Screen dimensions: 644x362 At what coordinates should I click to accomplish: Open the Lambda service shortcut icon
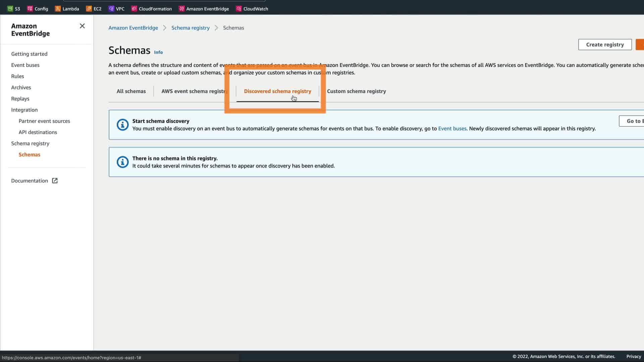point(58,9)
